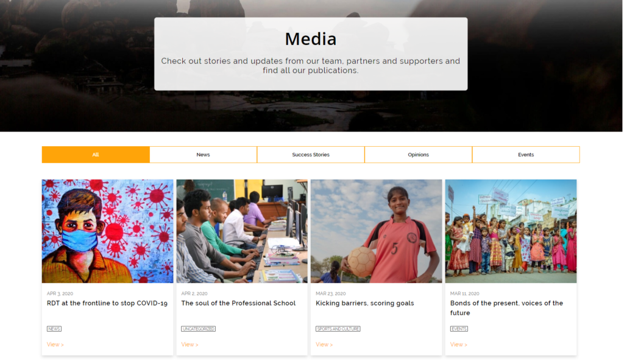Open The soul of the Professional School

238,303
